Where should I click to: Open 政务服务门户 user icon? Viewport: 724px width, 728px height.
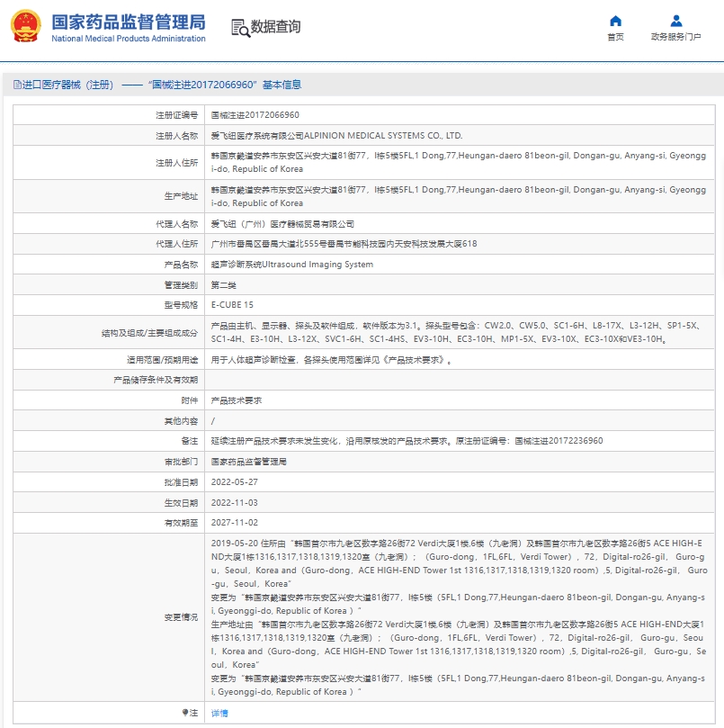point(676,21)
